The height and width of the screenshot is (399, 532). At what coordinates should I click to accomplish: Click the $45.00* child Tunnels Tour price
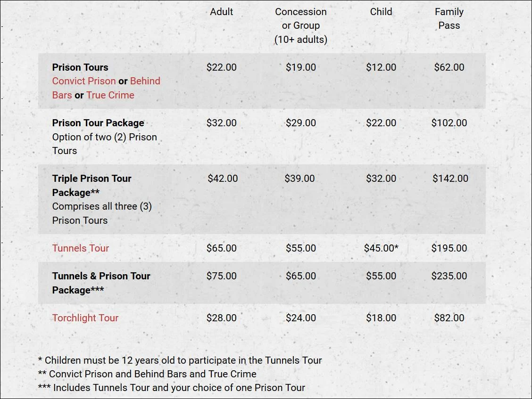click(x=381, y=248)
